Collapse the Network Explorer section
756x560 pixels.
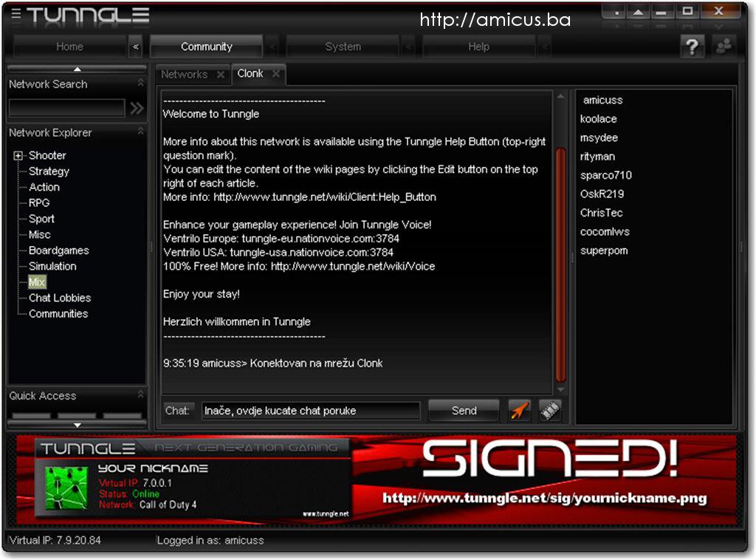point(140,132)
